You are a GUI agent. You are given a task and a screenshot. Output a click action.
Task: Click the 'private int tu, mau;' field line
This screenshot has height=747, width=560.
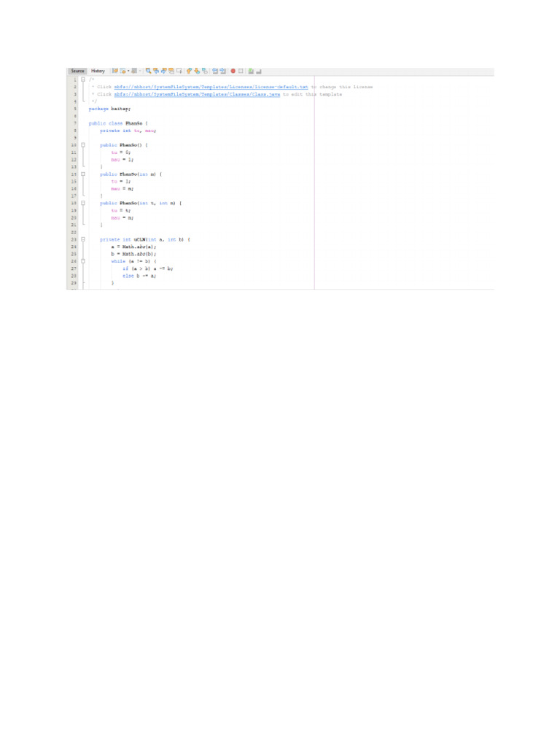point(128,131)
